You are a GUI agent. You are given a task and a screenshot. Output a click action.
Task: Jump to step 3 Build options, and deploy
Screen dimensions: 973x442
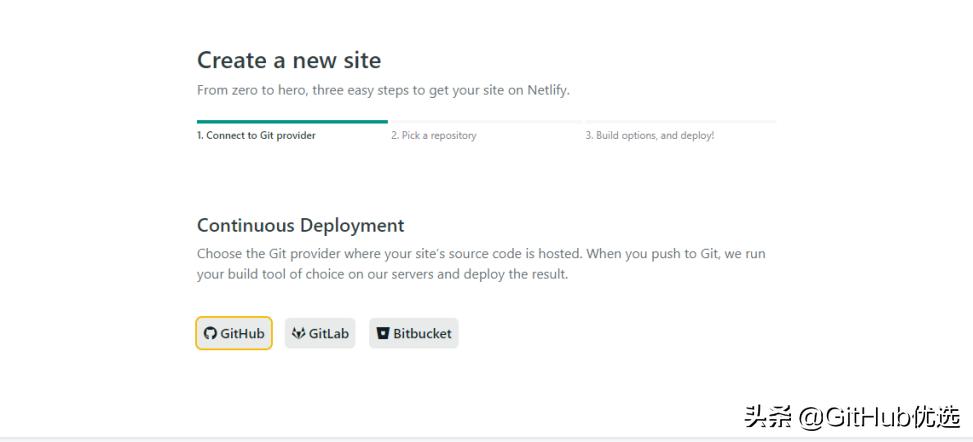(x=650, y=135)
